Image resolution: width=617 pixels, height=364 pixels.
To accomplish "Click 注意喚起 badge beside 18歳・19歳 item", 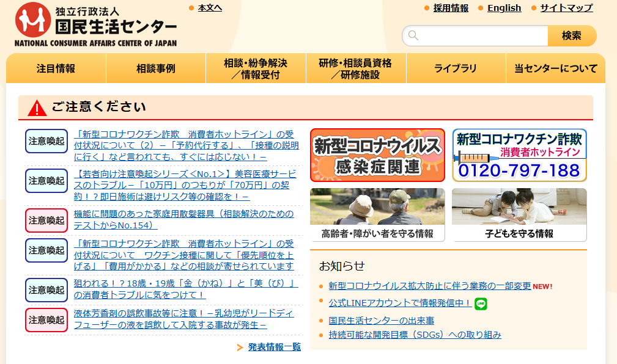I will pyautogui.click(x=46, y=290).
